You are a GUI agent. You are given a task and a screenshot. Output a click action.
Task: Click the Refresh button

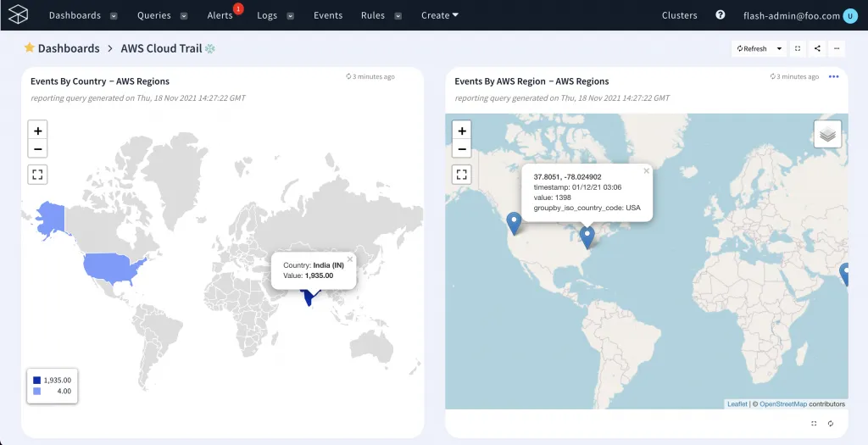[752, 49]
